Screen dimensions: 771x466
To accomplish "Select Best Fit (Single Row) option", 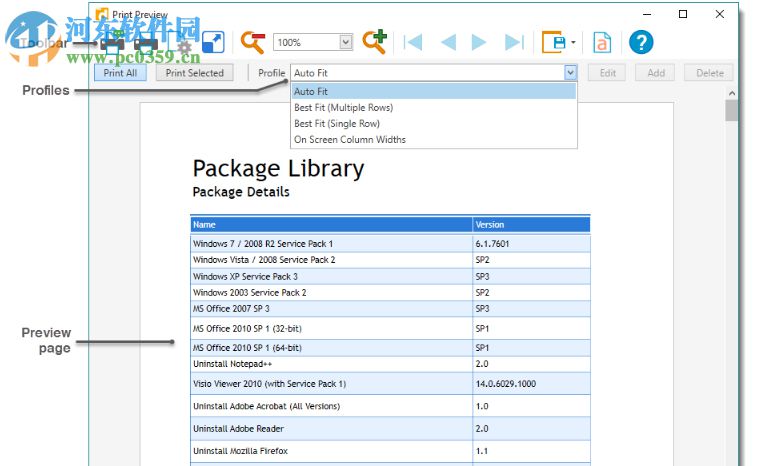I will click(x=434, y=123).
